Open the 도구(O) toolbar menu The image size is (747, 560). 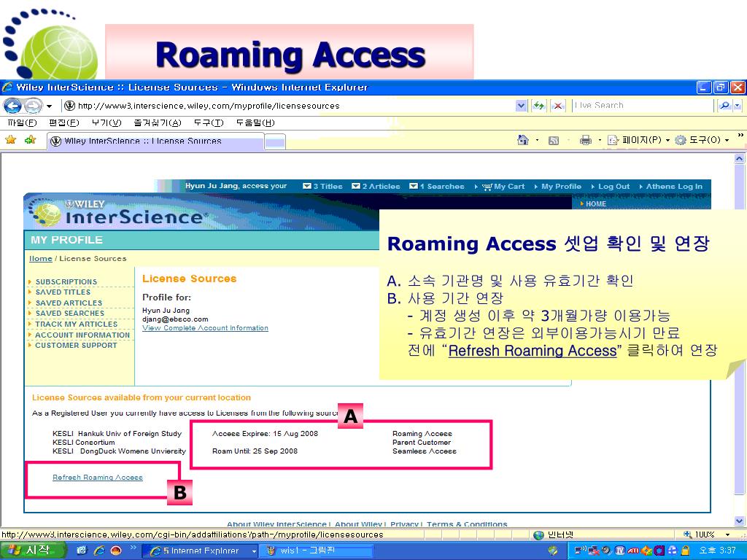click(x=703, y=140)
